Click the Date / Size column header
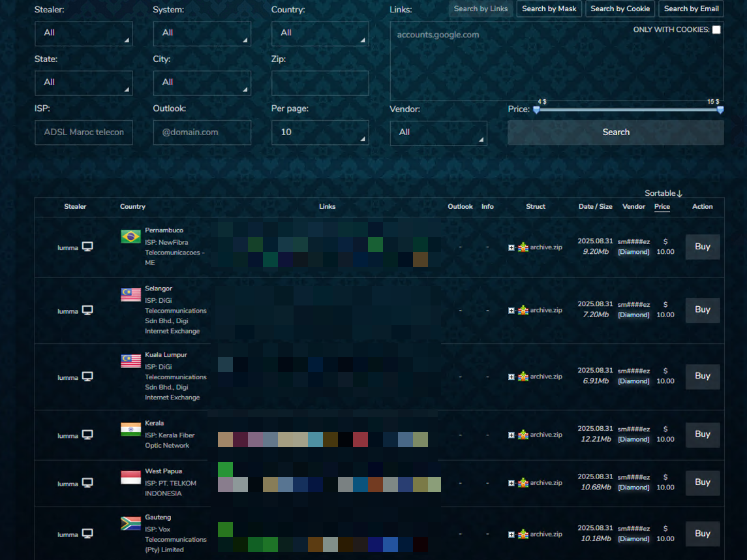 595,206
